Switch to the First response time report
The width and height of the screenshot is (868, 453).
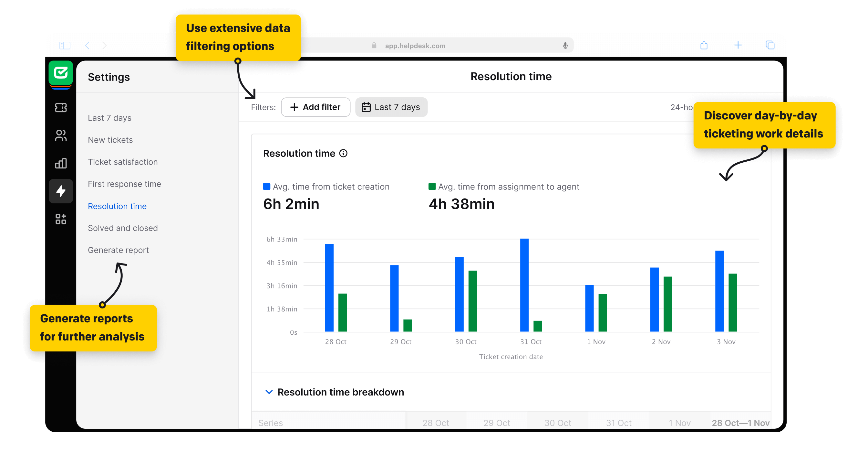click(124, 184)
